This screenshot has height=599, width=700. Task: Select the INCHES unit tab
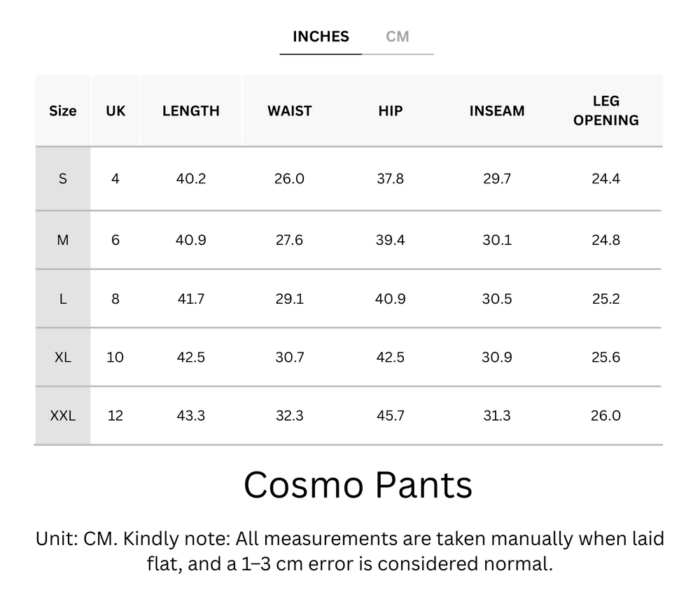click(320, 36)
